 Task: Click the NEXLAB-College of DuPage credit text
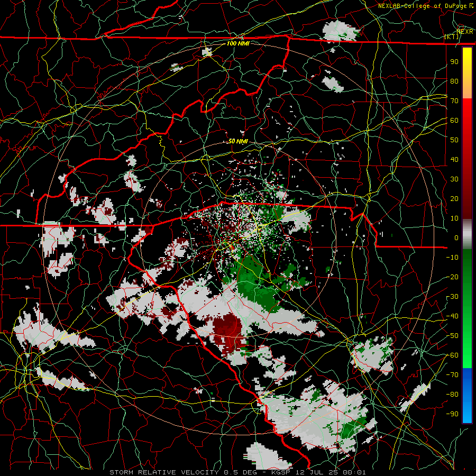click(x=425, y=6)
